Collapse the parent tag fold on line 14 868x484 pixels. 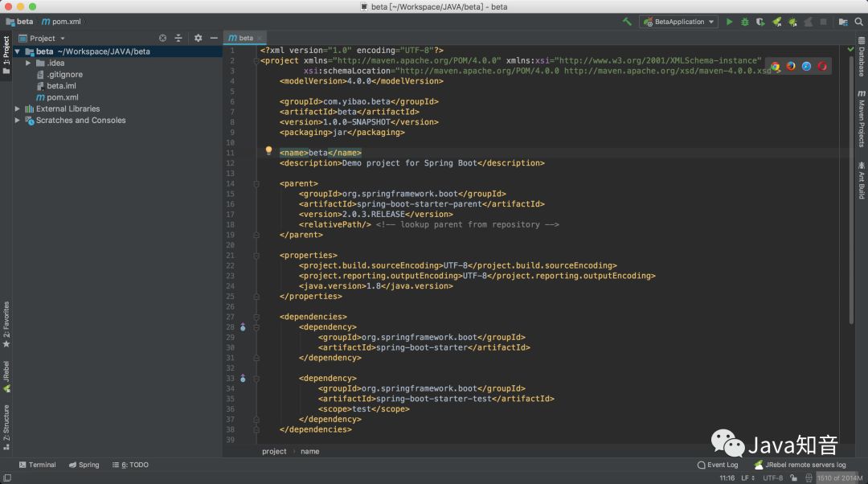click(256, 184)
